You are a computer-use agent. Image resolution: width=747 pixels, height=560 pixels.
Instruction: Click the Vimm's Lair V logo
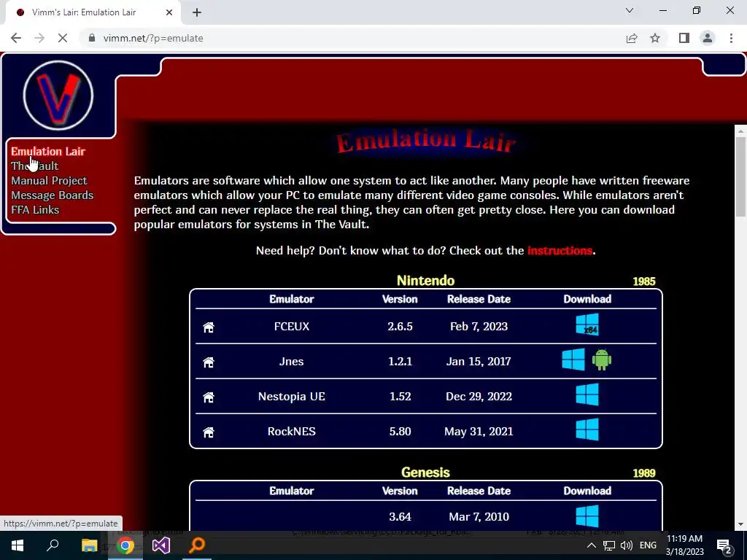point(58,96)
